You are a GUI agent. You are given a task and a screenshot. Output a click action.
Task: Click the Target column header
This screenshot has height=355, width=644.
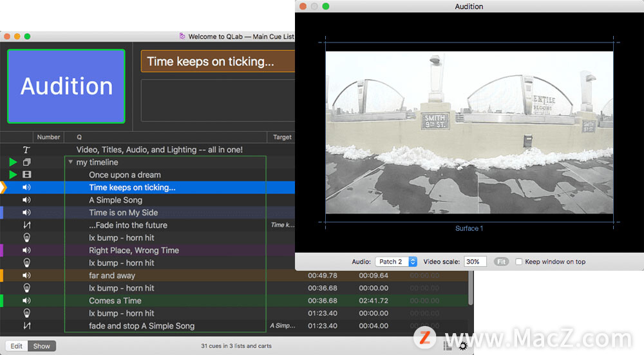tap(282, 137)
